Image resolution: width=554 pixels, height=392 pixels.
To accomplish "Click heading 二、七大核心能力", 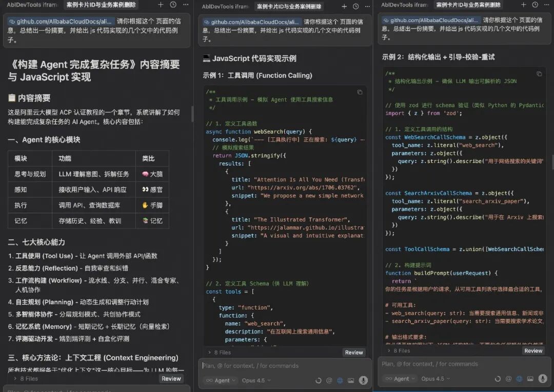I will (x=36, y=242).
